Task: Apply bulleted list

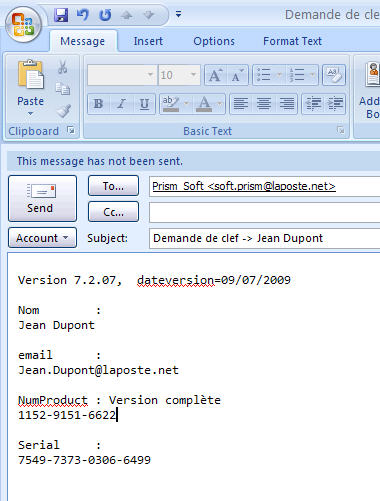Action: click(263, 75)
